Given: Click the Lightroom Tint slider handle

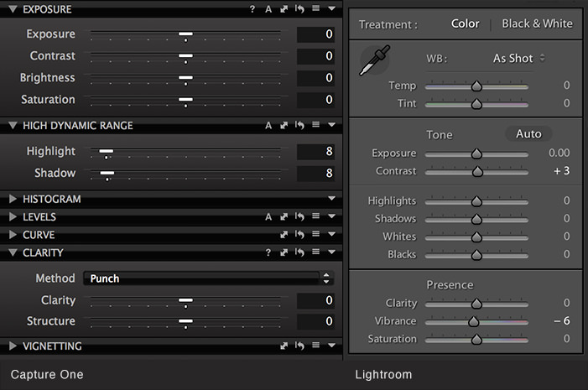Looking at the screenshot, I should tap(476, 104).
